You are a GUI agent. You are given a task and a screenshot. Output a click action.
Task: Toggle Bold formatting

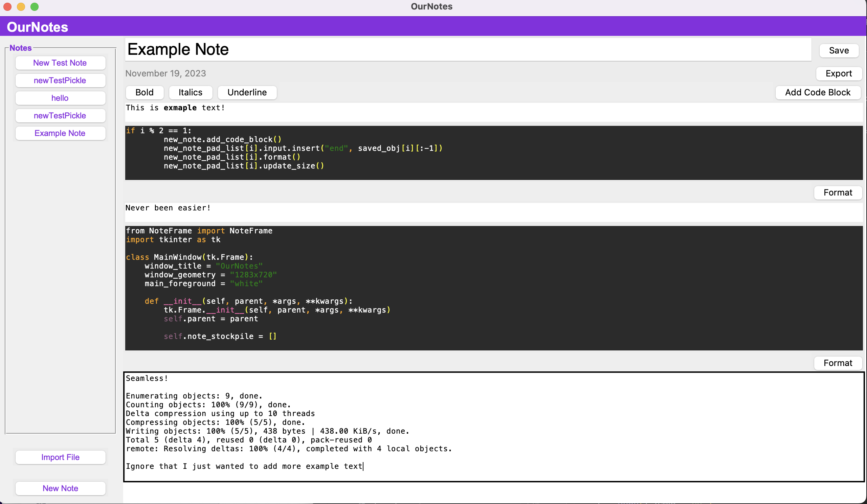click(x=144, y=92)
